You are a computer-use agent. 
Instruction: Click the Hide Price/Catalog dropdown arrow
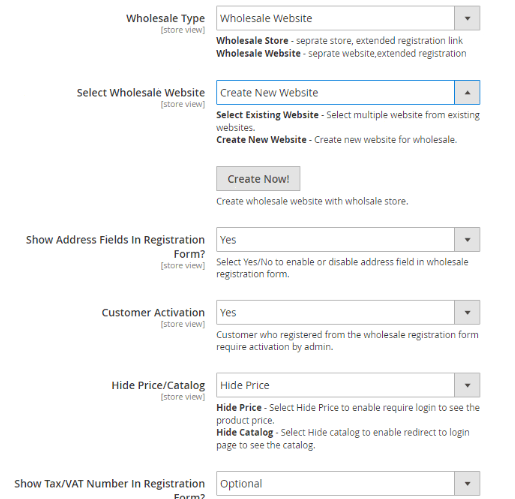(x=467, y=385)
